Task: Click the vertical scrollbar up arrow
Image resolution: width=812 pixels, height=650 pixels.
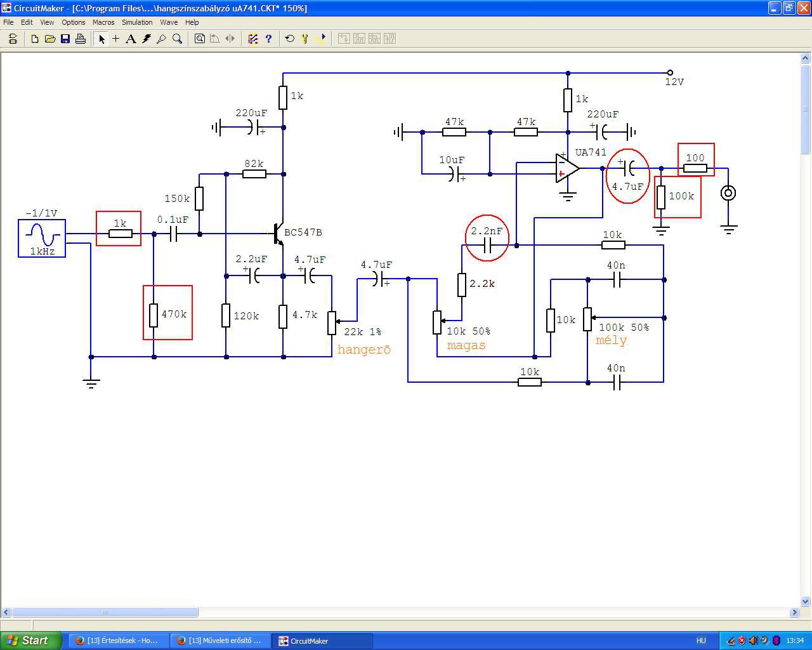Action: (806, 58)
